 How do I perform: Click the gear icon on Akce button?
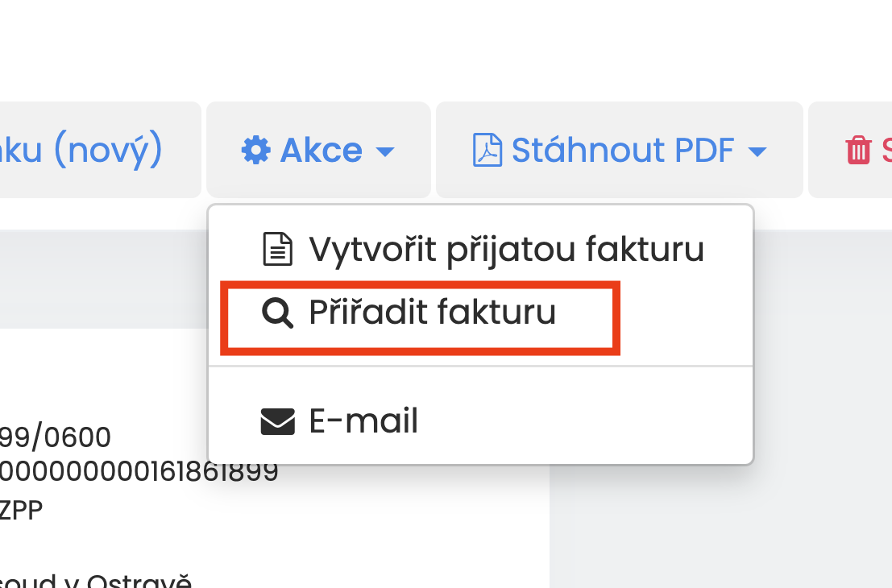256,150
